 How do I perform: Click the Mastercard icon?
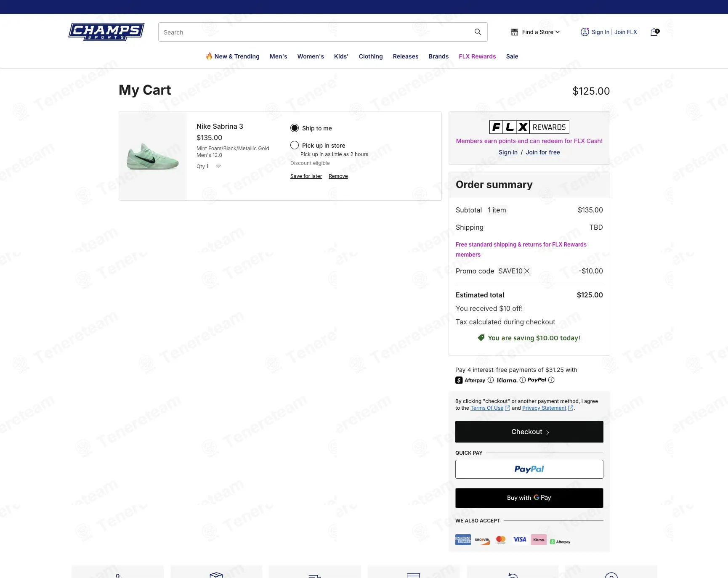[501, 540]
